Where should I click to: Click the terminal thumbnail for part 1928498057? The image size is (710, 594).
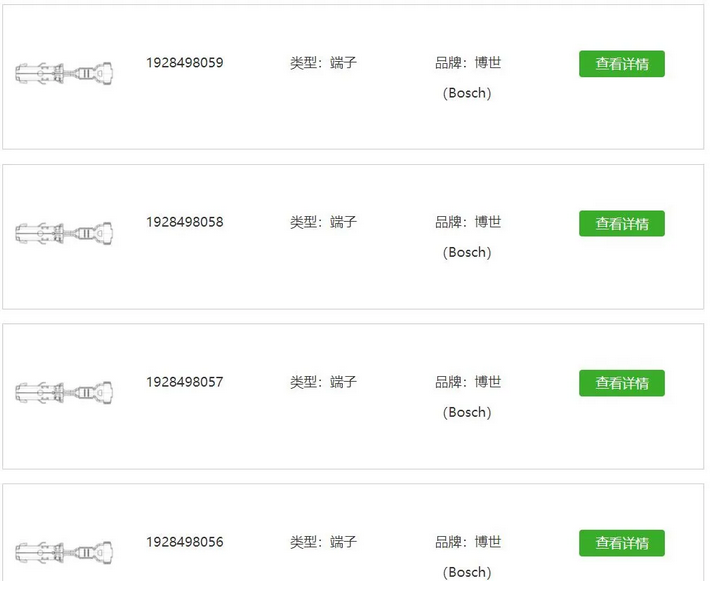64,392
